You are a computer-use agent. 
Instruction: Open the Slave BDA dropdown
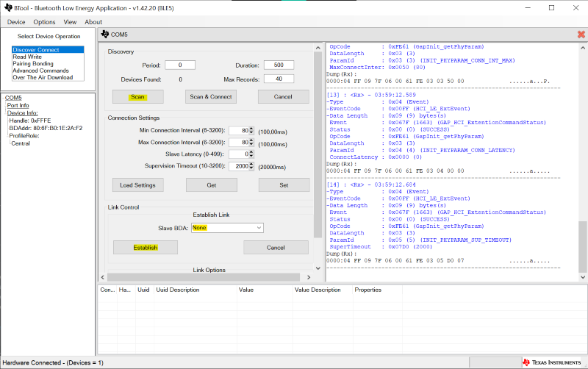coord(259,228)
